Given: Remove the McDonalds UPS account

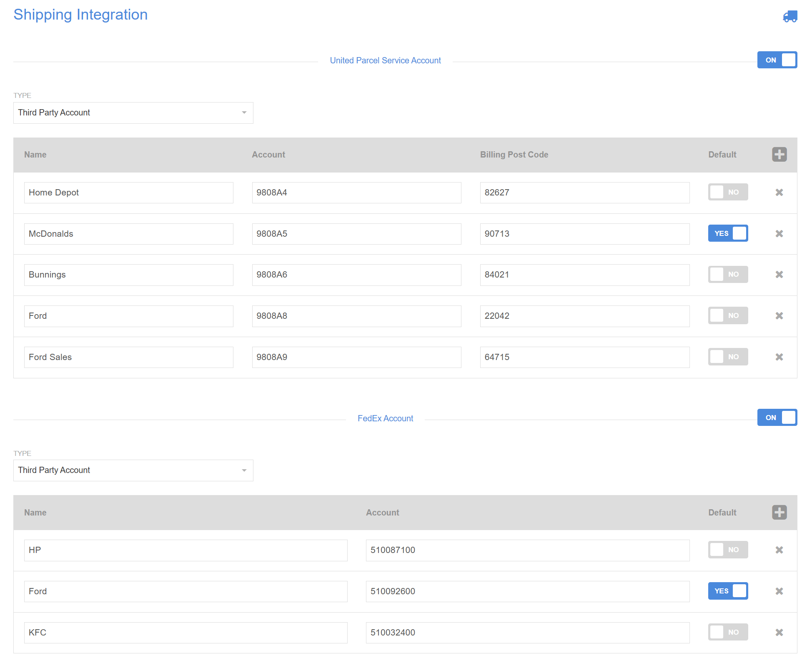Looking at the screenshot, I should pos(779,234).
